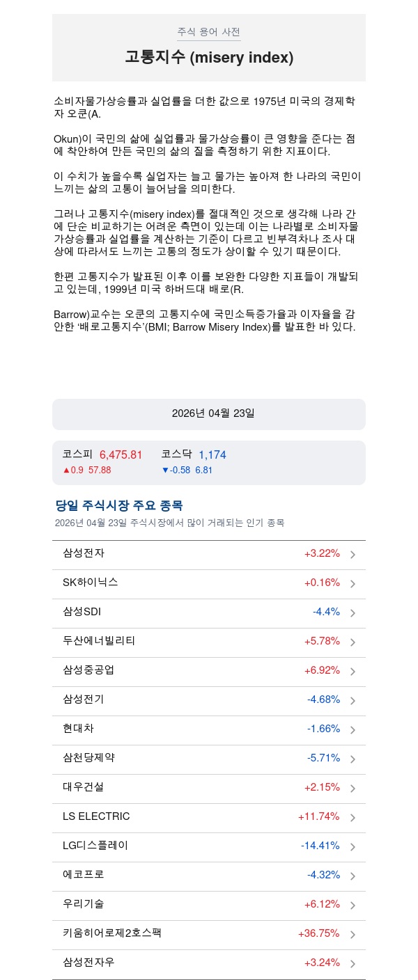Expand the 삼성전기 row arrow

point(353,701)
